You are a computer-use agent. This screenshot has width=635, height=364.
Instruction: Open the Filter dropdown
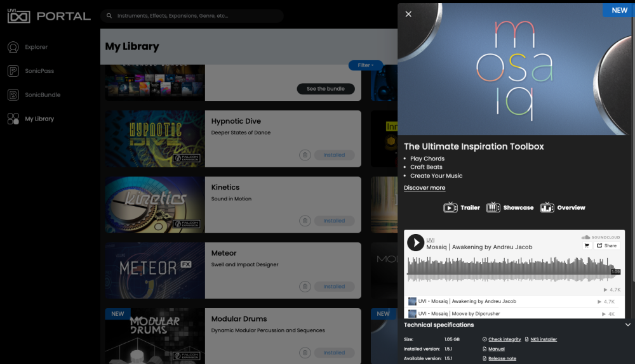[365, 65]
